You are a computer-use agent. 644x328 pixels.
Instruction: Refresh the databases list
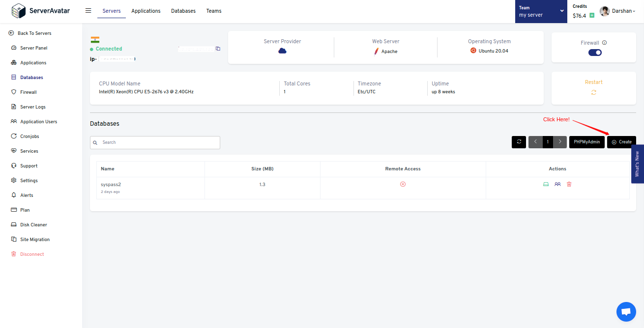(x=519, y=142)
